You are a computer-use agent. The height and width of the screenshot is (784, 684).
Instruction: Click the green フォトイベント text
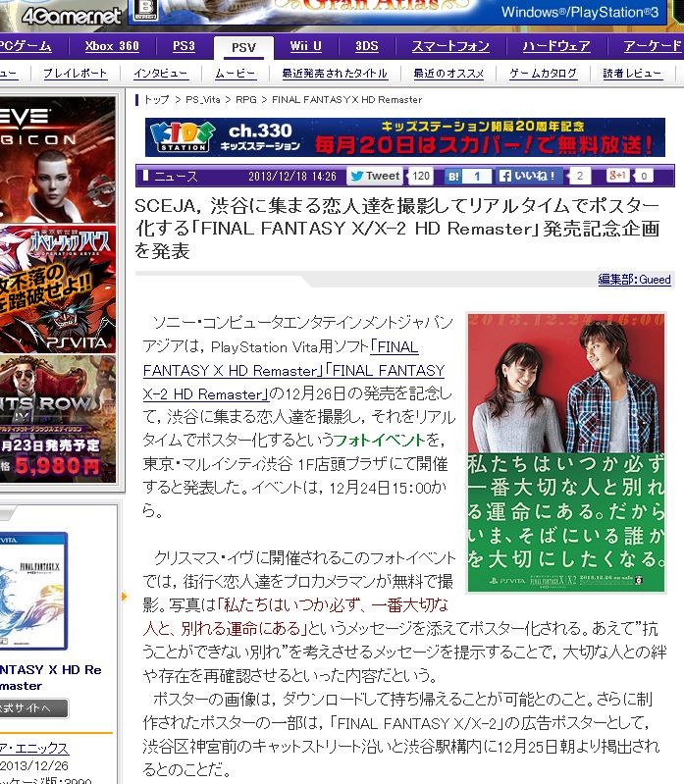379,440
